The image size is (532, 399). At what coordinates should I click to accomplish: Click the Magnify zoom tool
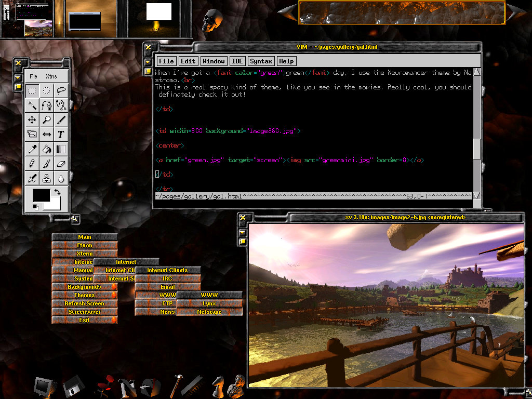(47, 119)
